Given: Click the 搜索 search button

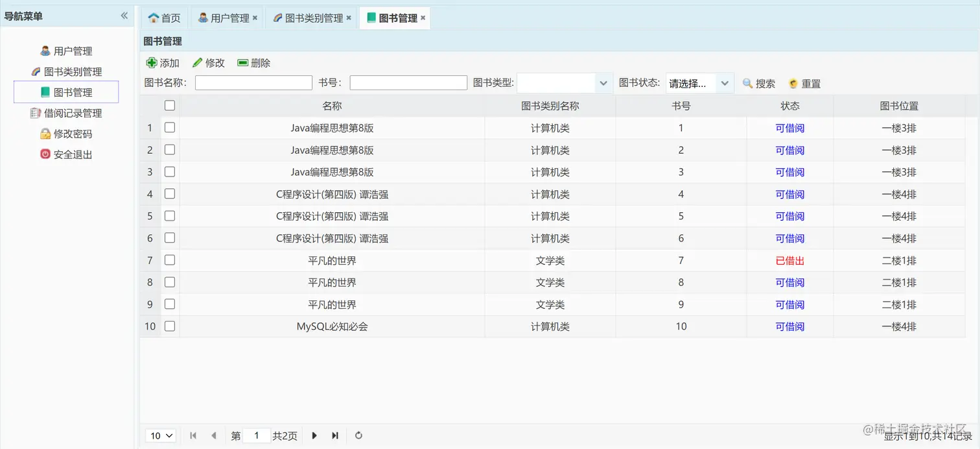Looking at the screenshot, I should point(759,83).
